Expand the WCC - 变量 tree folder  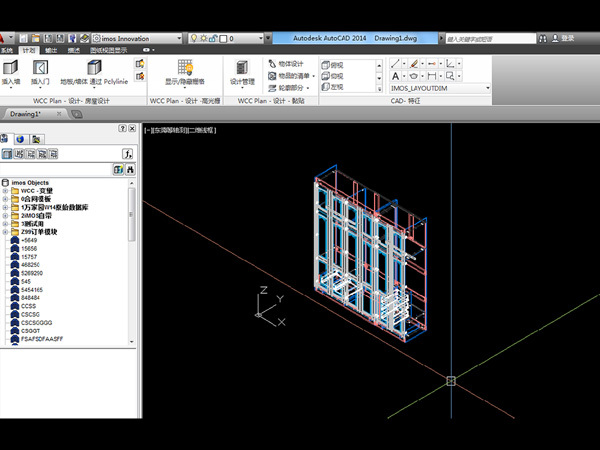pyautogui.click(x=6, y=191)
